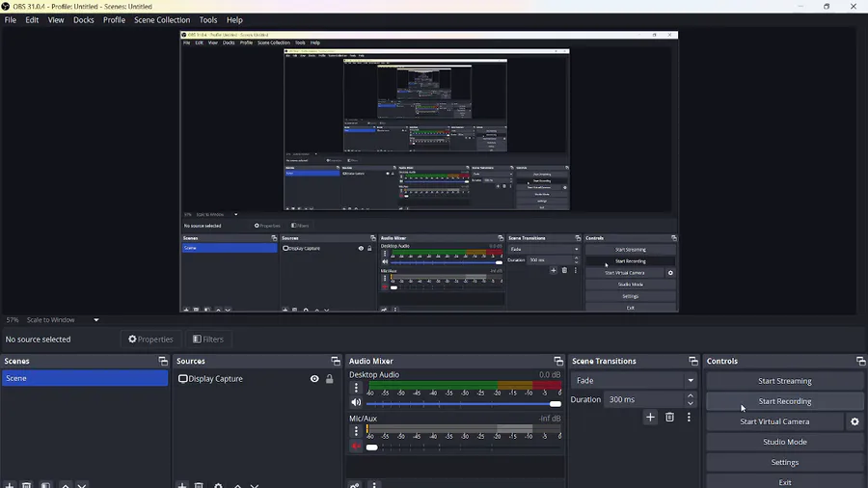Pop out the Scenes dock
Viewport: 868px width, 488px height.
point(163,361)
